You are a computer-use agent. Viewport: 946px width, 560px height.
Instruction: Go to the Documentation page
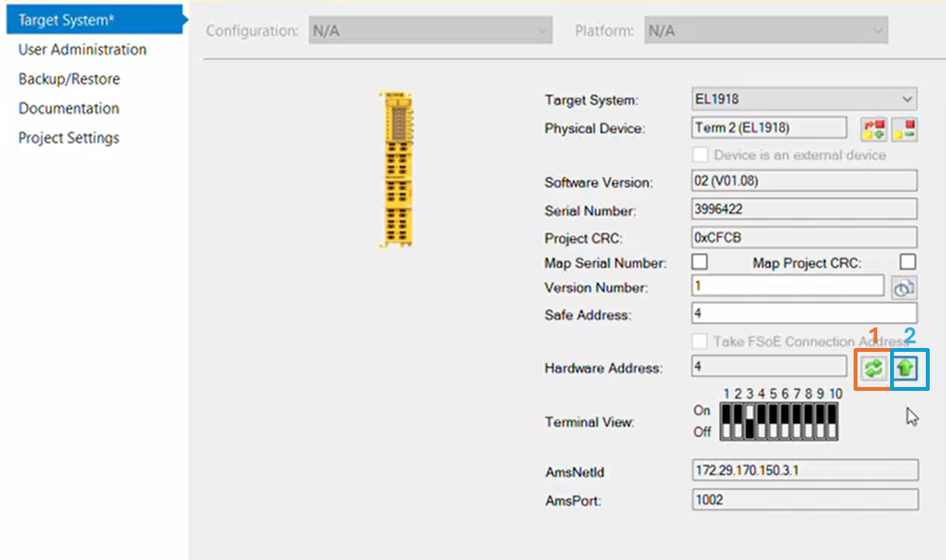pos(68,108)
